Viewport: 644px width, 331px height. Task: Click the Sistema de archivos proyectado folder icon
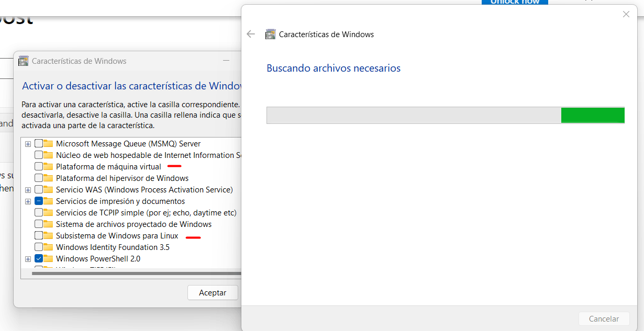point(49,224)
